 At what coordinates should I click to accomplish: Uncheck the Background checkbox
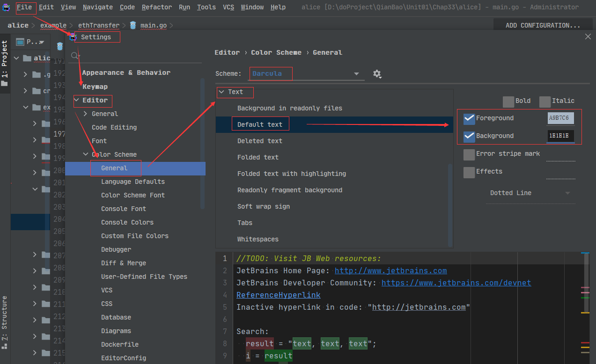(469, 137)
